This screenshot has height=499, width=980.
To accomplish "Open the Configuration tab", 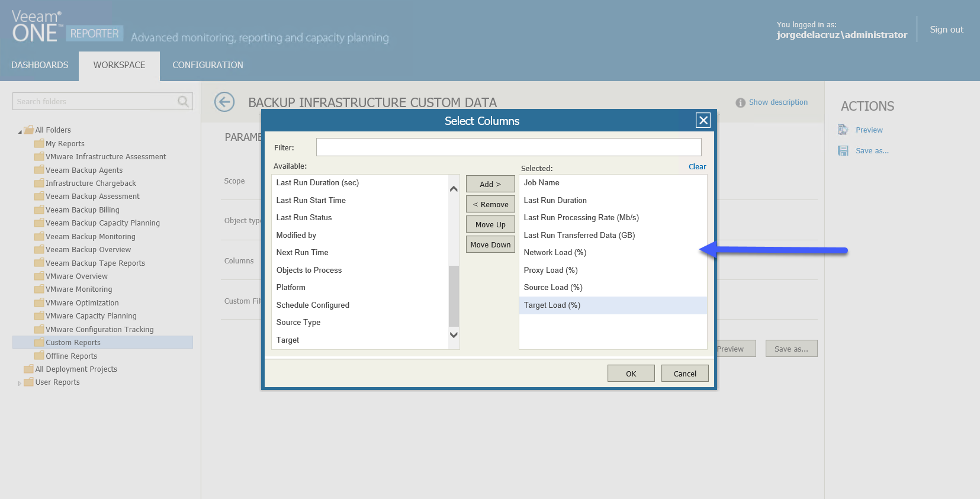I will pyautogui.click(x=208, y=65).
